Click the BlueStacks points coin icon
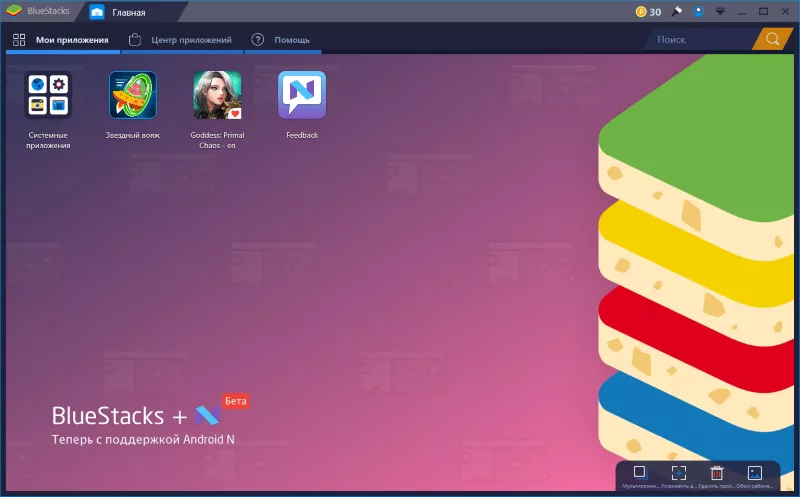Image resolution: width=800 pixels, height=497 pixels. 641,11
